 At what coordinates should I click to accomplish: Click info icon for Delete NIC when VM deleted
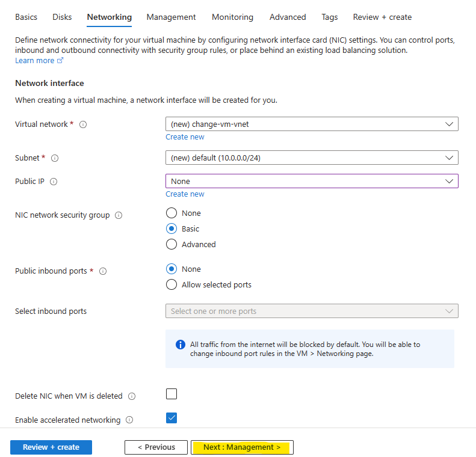click(x=132, y=396)
